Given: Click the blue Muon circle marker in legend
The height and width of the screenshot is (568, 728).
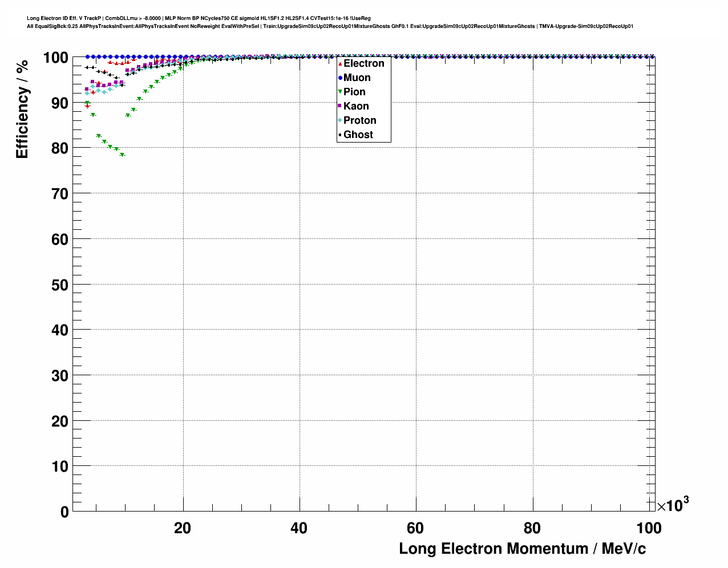Looking at the screenshot, I should click(x=340, y=78).
